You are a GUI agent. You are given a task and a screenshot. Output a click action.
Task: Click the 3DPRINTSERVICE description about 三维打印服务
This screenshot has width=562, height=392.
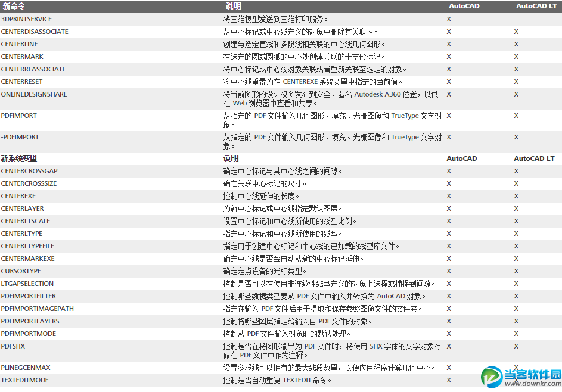click(x=275, y=19)
